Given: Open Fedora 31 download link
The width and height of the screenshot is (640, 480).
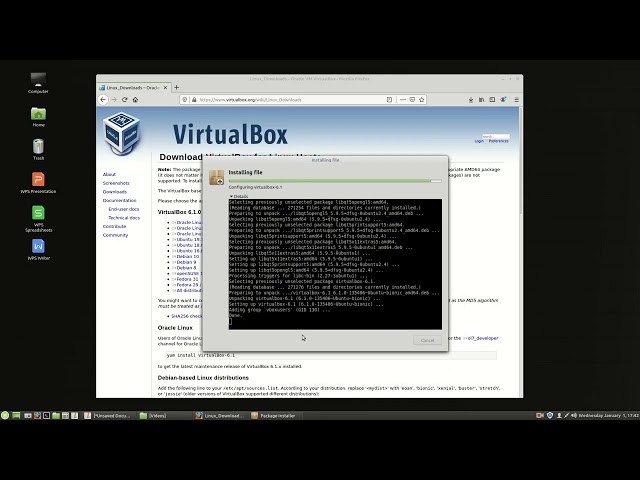Looking at the screenshot, I should (x=187, y=279).
